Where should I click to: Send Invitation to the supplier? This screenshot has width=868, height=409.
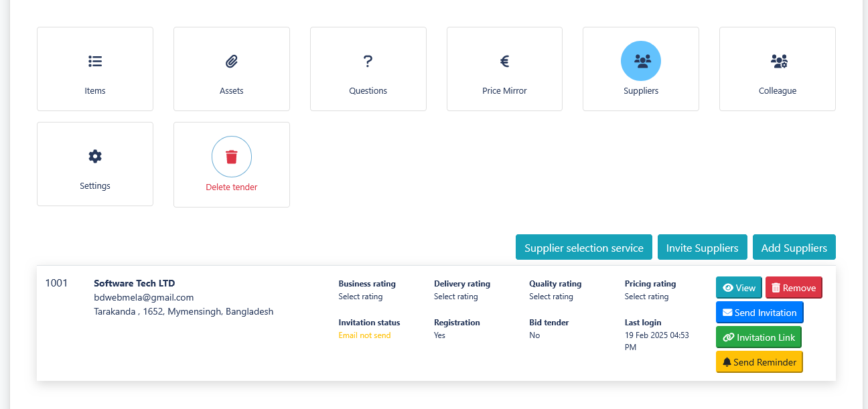coord(759,313)
